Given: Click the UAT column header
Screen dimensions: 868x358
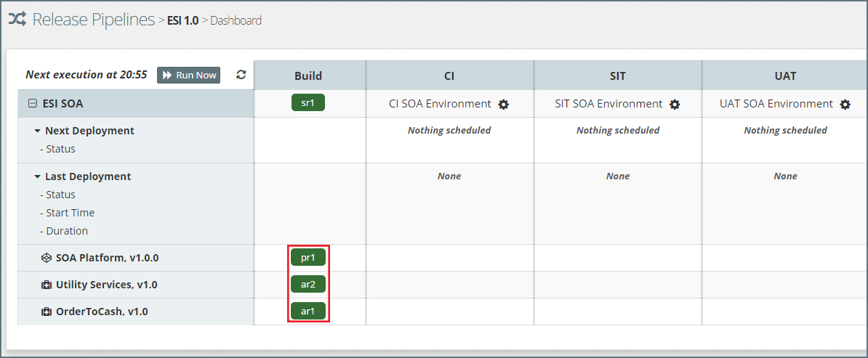Looking at the screenshot, I should pyautogui.click(x=785, y=76).
